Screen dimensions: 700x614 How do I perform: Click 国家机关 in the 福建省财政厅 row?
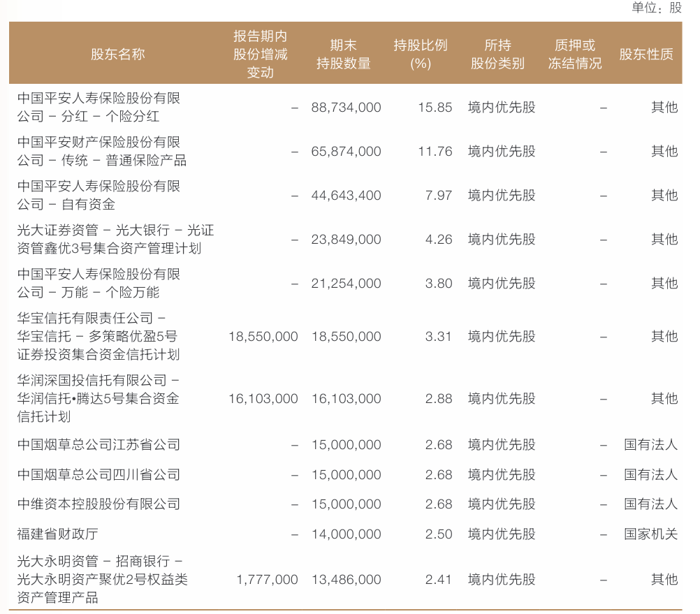tap(651, 534)
